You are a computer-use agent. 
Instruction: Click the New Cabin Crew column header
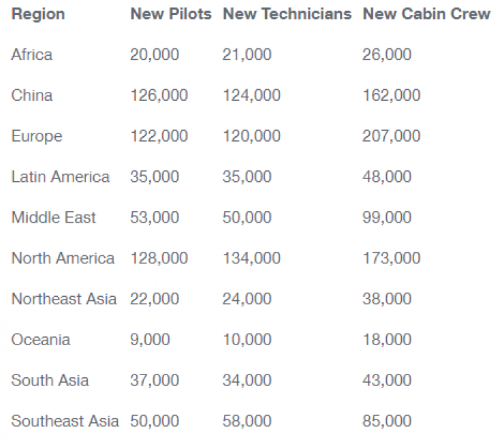426,14
